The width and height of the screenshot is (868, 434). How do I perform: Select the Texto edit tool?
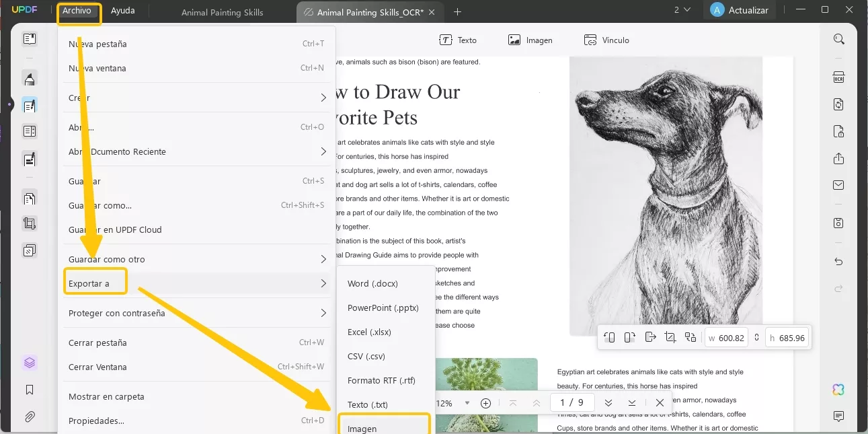[x=458, y=40]
